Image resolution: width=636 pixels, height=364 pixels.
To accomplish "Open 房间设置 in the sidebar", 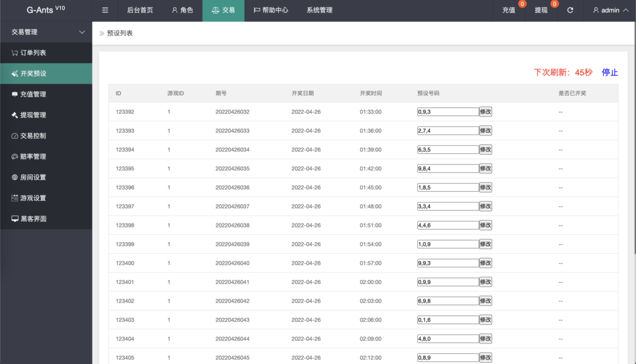I will point(33,177).
